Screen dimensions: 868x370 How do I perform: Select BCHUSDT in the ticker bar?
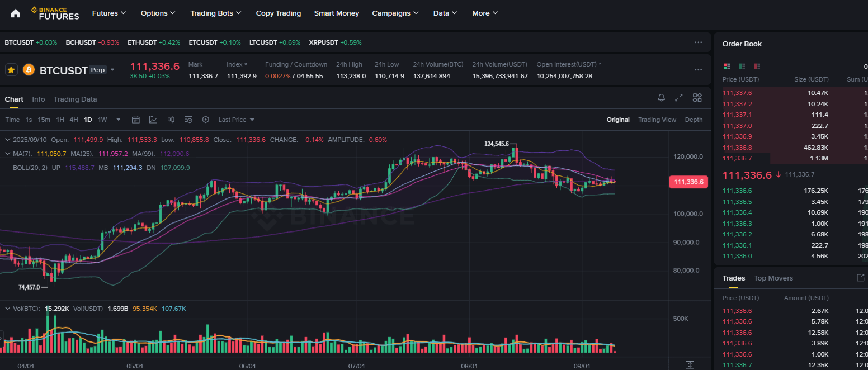point(92,42)
